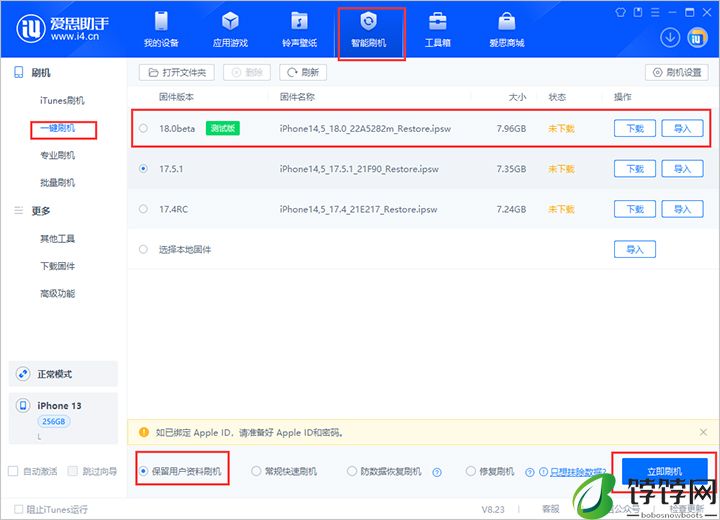Viewport: 720px width, 520px height.
Task: Open the 应用游戏 apps and games tab
Action: [x=230, y=30]
